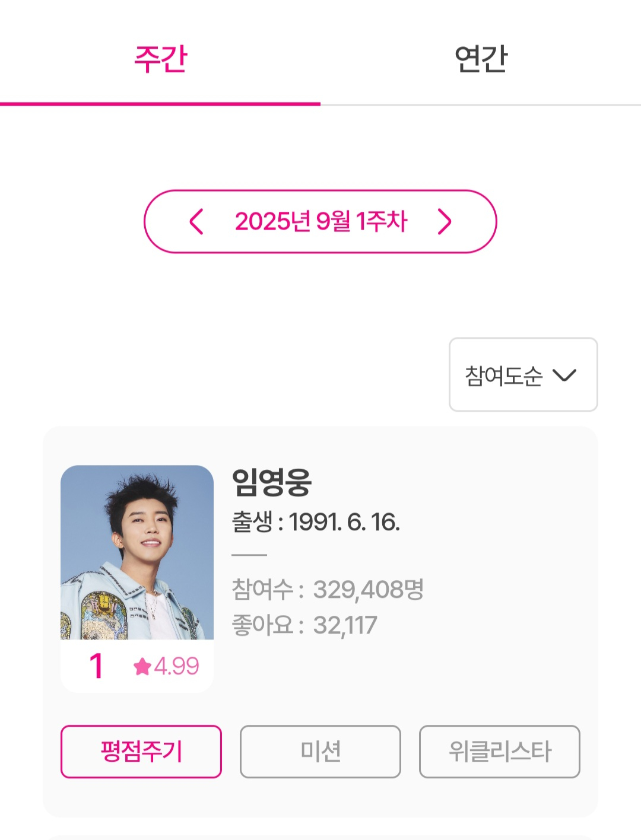
Task: Open the 참여도순 sort dropdown
Action: tap(522, 375)
